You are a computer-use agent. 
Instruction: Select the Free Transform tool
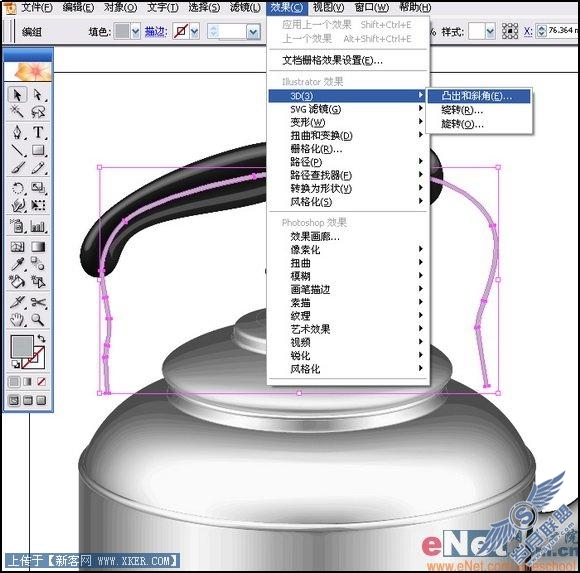click(38, 205)
